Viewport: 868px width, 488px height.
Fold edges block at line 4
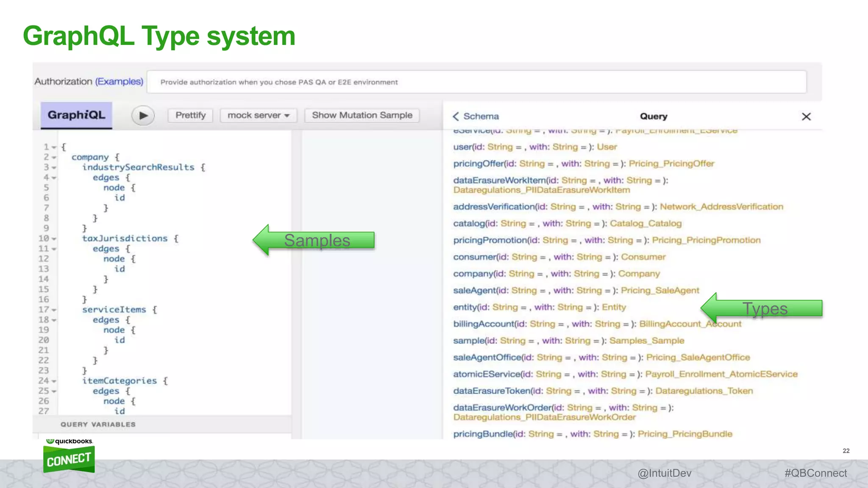coord(54,178)
